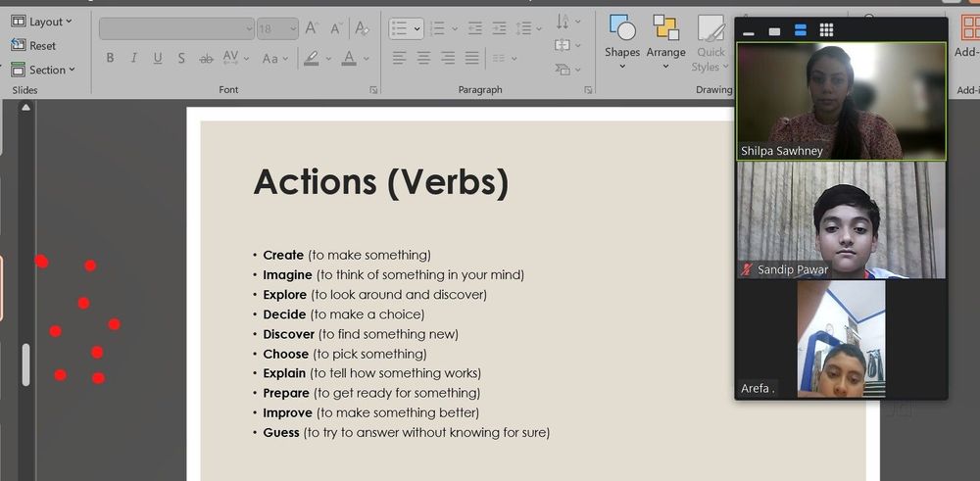Viewport: 980px width, 481px height.
Task: Expand the Layout dropdown
Action: (x=41, y=22)
